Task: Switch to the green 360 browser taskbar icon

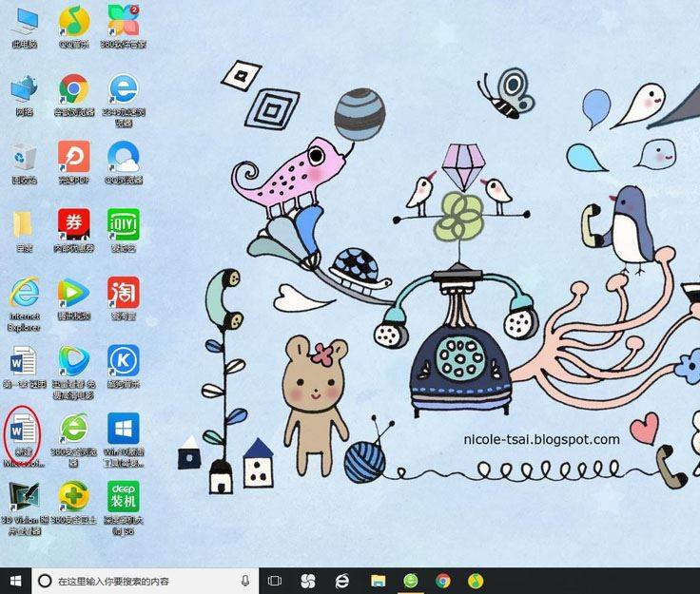Action: pyautogui.click(x=411, y=581)
